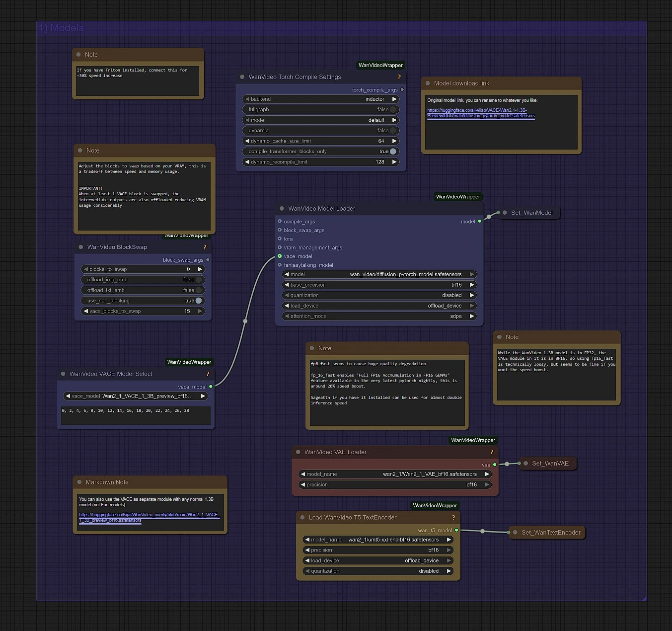This screenshot has width=672, height=631.
Task: Select the '1) Models' group title
Action: [x=62, y=28]
